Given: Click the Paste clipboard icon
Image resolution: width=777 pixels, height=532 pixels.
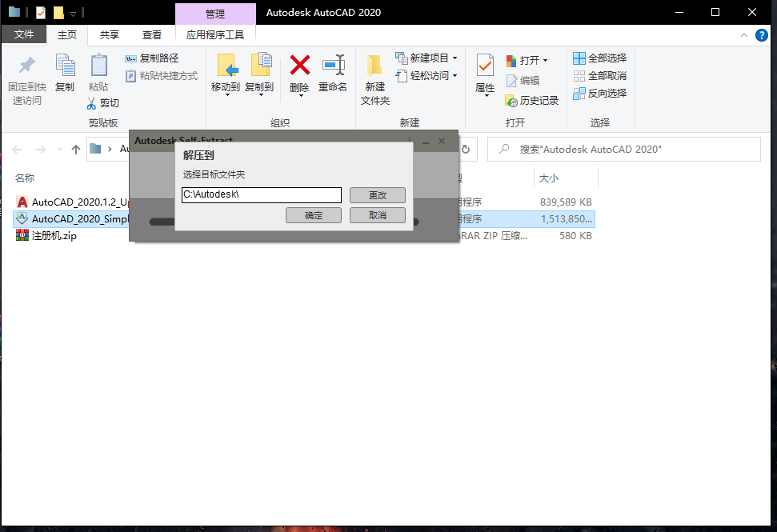Looking at the screenshot, I should click(x=98, y=66).
